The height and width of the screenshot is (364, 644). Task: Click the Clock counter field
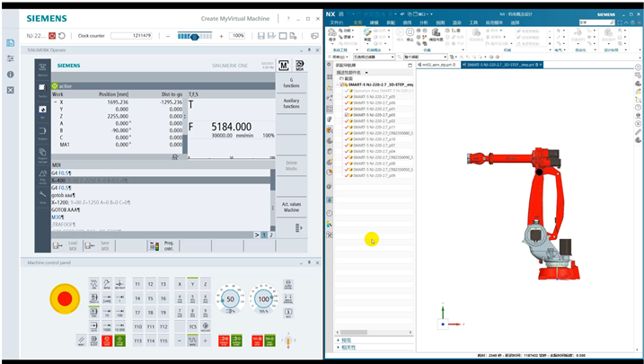point(131,36)
